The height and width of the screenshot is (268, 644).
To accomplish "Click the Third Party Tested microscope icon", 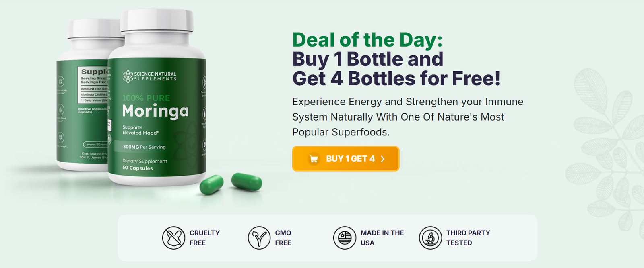I will point(431,238).
